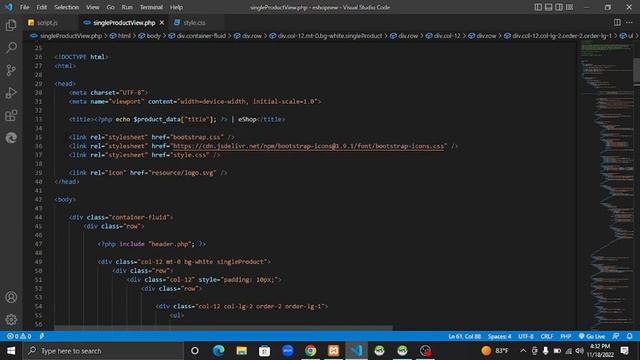This screenshot has height=360, width=640.
Task: Open the Search view in activity bar
Action: point(11,48)
